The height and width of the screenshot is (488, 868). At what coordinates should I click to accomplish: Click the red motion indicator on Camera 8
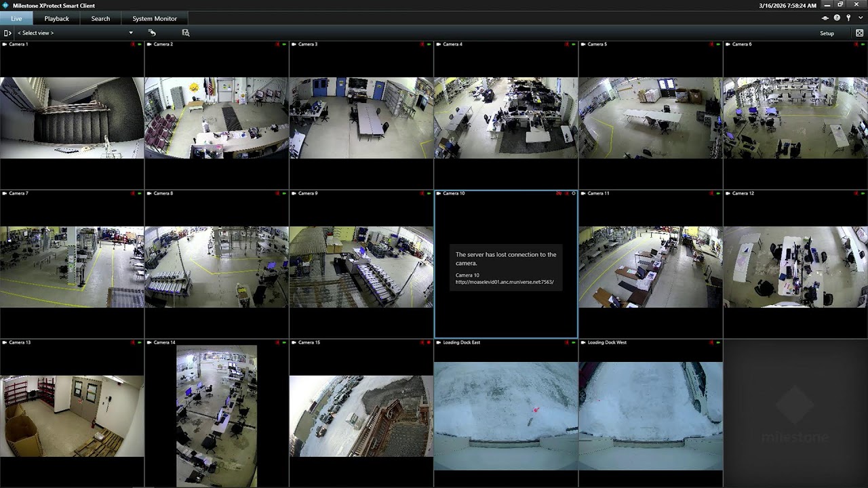point(277,193)
